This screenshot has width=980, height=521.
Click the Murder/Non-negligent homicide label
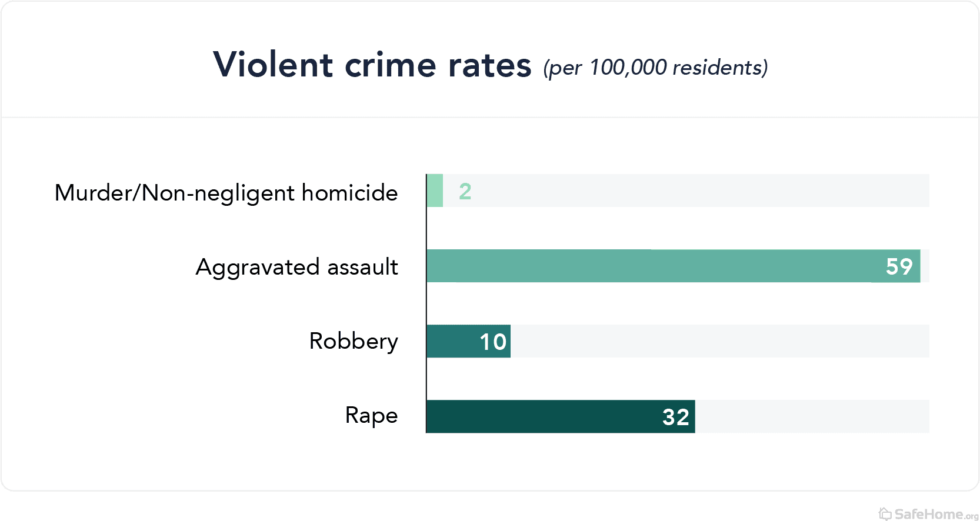pos(226,193)
